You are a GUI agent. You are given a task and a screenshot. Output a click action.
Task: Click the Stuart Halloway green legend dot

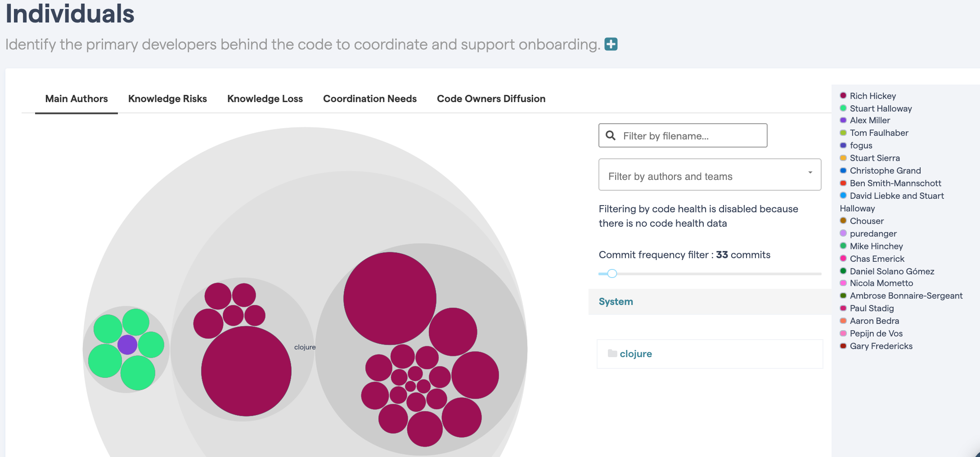843,108
